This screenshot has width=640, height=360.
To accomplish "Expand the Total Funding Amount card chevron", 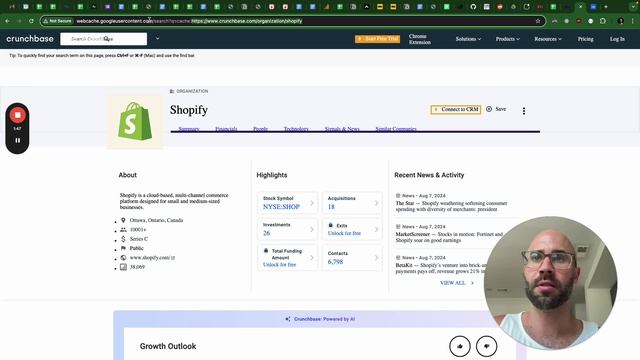I will pyautogui.click(x=312, y=258).
